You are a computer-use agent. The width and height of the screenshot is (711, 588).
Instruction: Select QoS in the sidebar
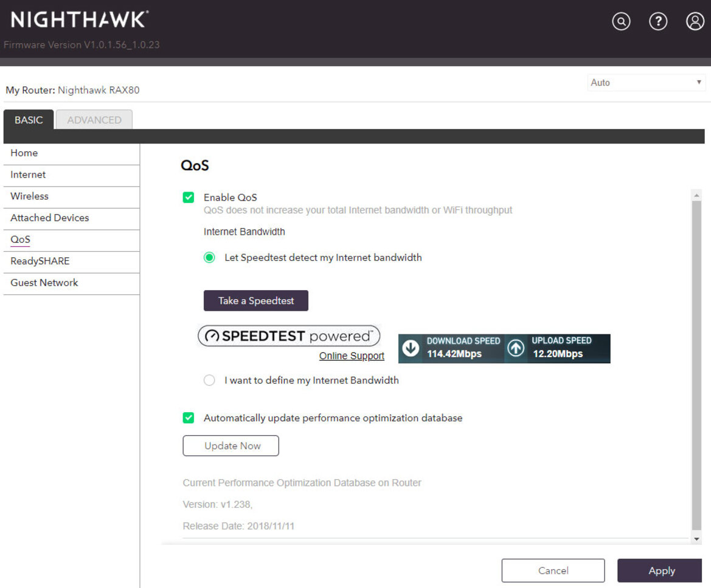pos(71,240)
